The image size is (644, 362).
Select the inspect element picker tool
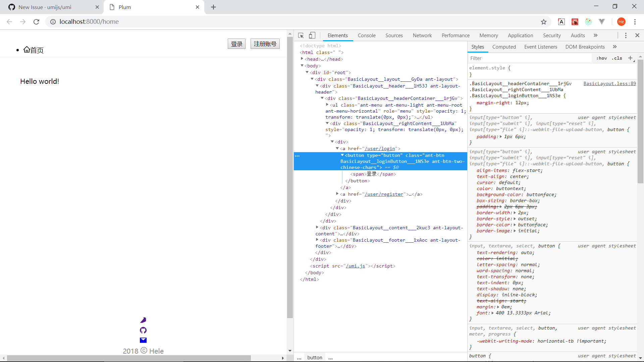coord(301,35)
